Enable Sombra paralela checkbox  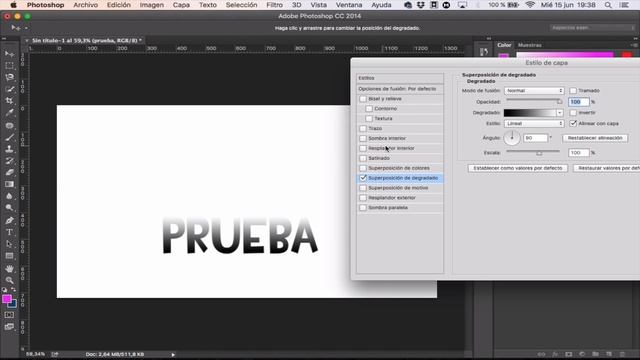(x=363, y=208)
